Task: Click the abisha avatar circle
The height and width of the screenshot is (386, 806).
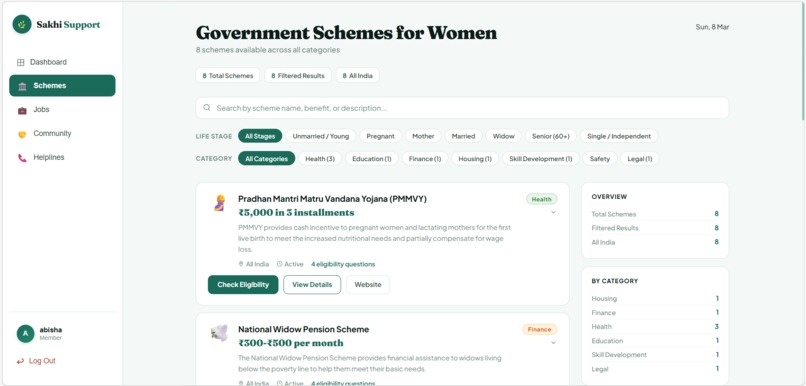Action: 25,334
